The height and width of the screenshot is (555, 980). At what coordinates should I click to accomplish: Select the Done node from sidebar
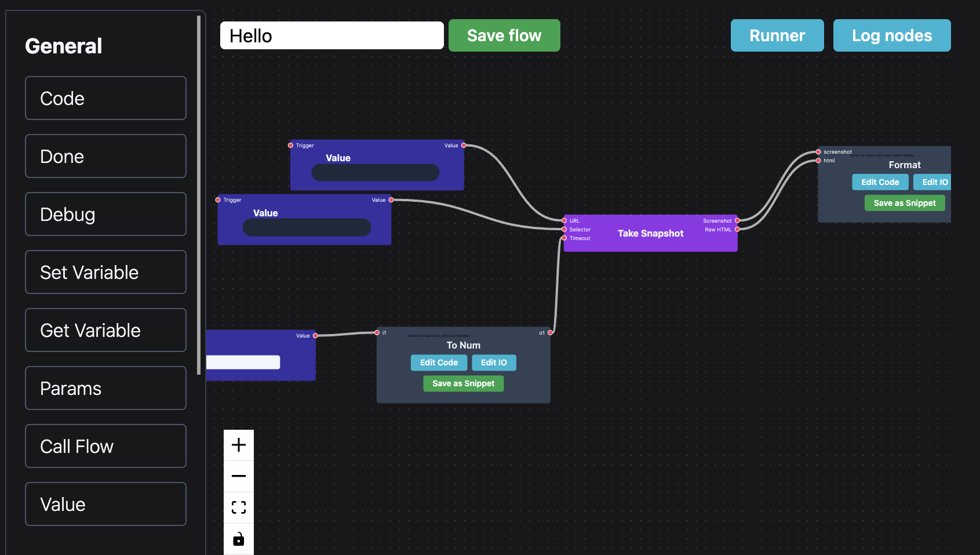click(105, 156)
